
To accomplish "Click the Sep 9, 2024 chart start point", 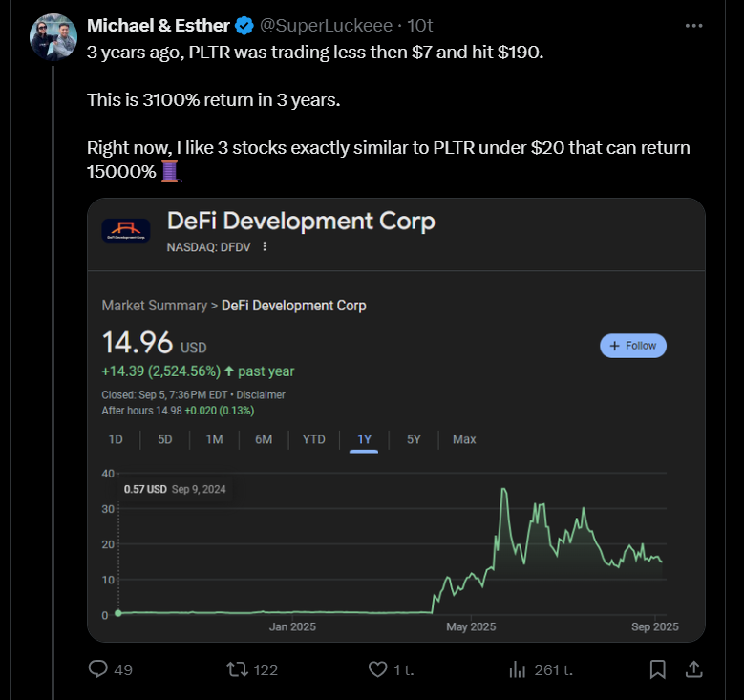I will 117,613.
